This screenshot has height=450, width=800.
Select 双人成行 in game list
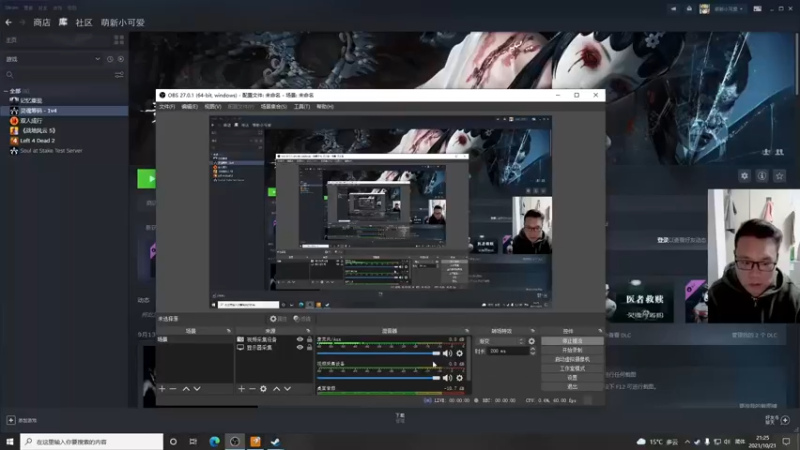(31, 120)
